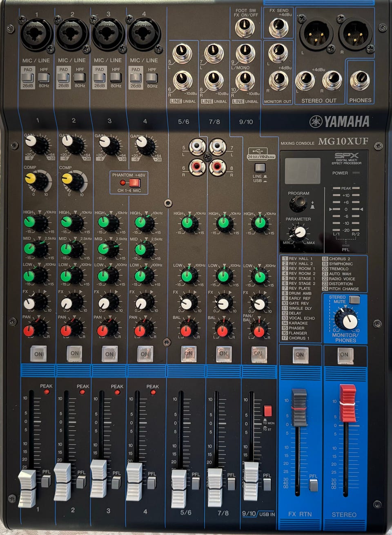Toggle channel 5/6 ON button

(188, 353)
